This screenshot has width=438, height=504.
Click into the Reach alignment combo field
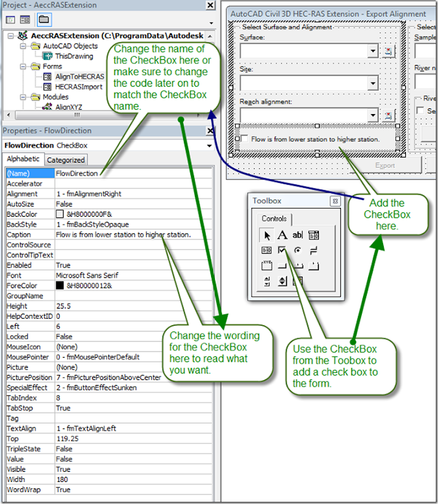point(304,115)
